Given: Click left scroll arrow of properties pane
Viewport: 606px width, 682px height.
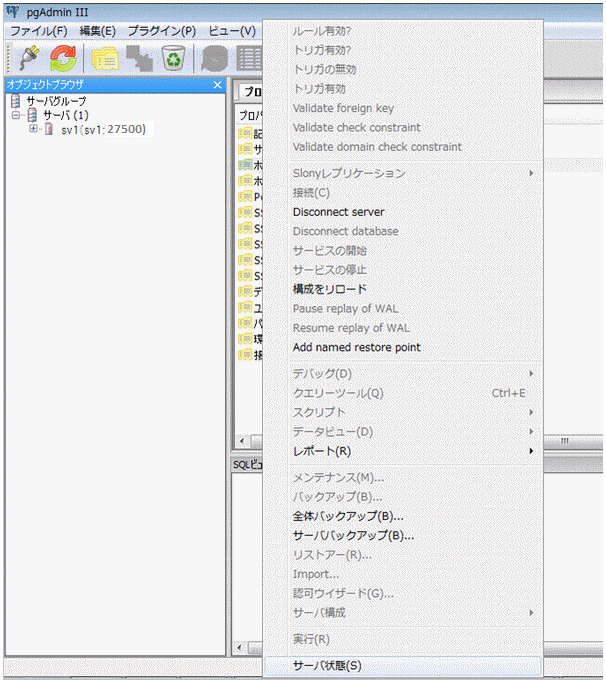Looking at the screenshot, I should pos(242,441).
